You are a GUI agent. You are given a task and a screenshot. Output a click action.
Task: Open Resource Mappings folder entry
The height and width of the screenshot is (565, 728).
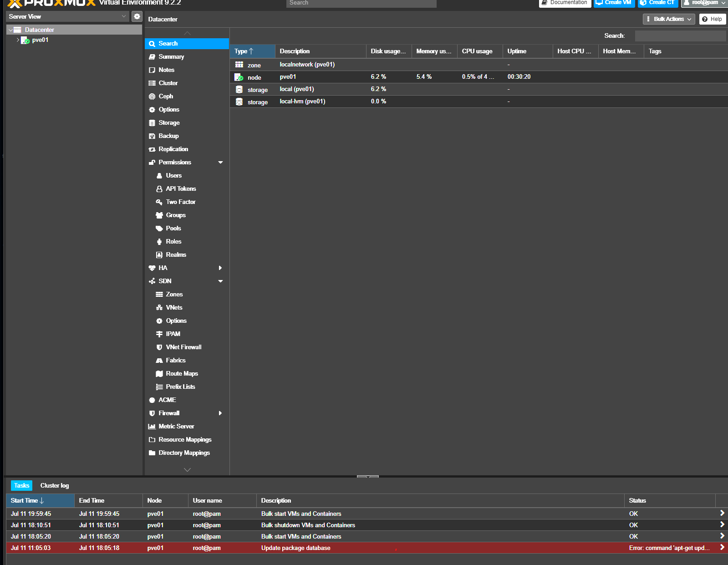pyautogui.click(x=187, y=439)
